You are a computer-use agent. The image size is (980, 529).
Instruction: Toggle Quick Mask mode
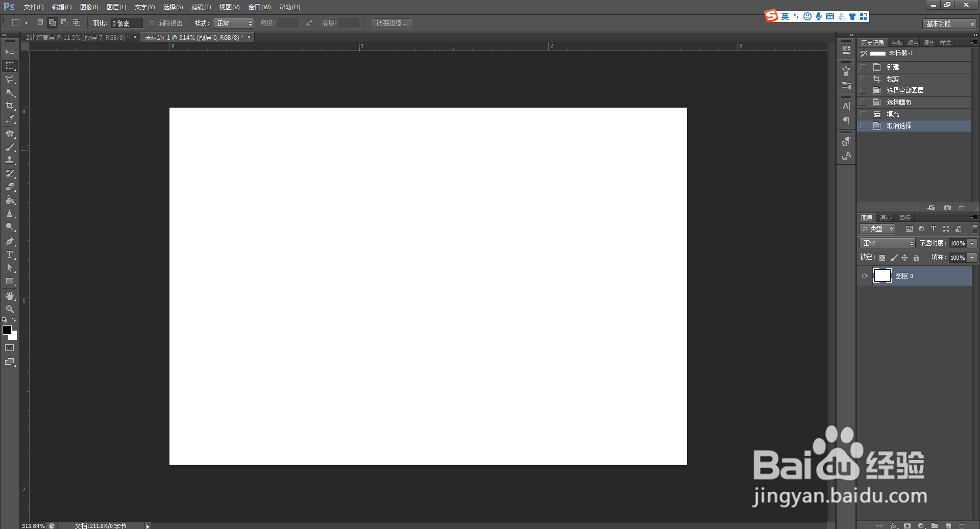(10, 348)
